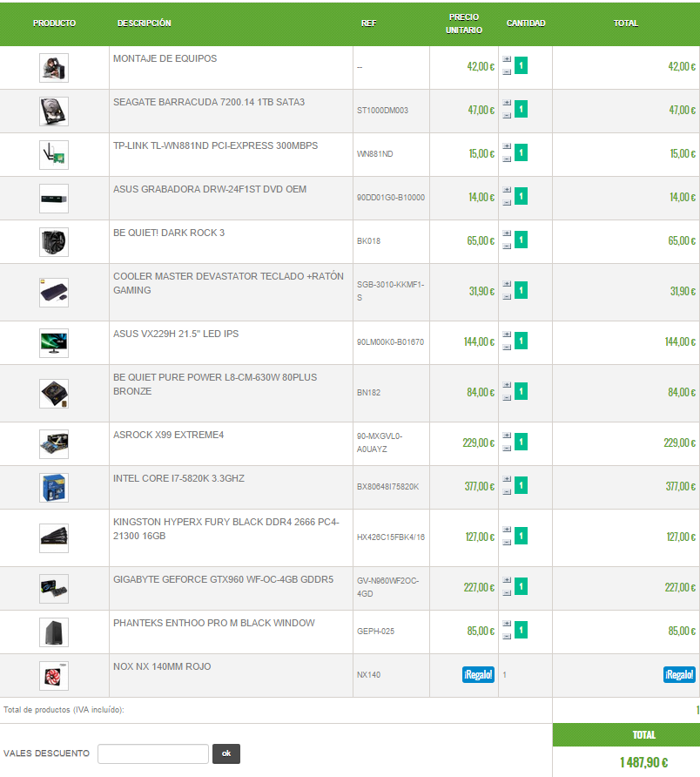
Task: Click quantity field for ASUS VX229H monitor
Action: coord(522,341)
